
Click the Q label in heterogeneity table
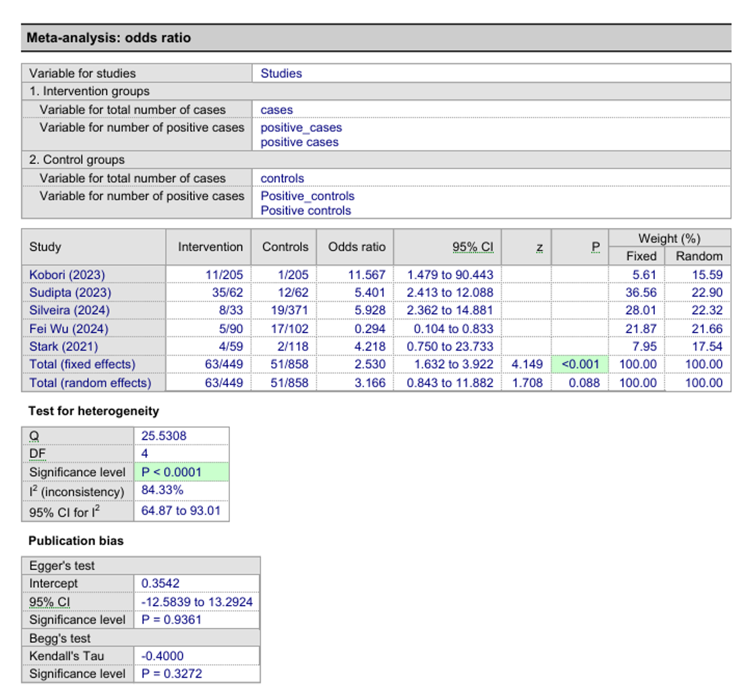[34, 436]
